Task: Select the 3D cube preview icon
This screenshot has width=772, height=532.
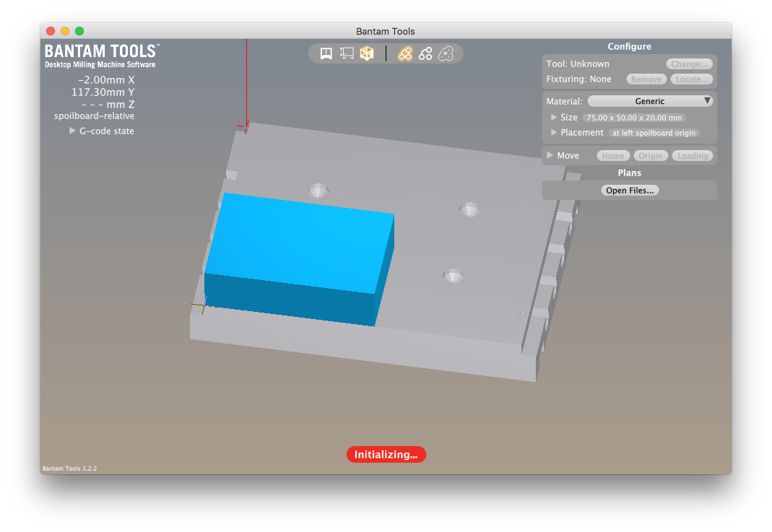Action: (367, 53)
